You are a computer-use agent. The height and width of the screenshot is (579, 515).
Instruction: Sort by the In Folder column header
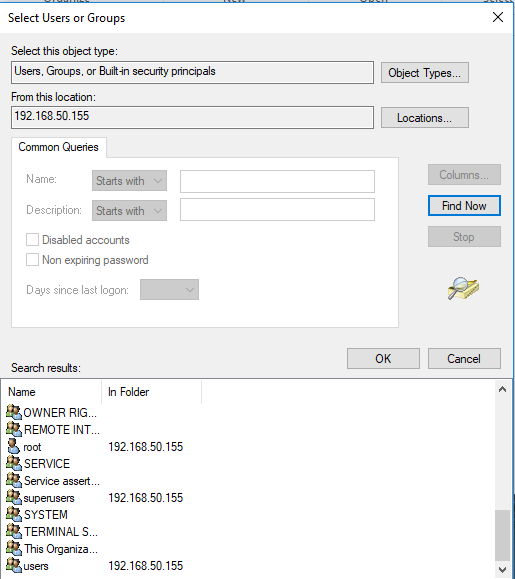pyautogui.click(x=151, y=392)
